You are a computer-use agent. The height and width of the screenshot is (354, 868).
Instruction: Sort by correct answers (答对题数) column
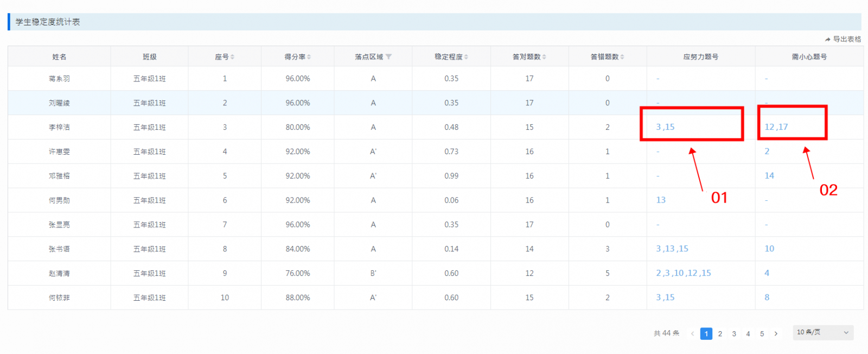(x=544, y=57)
